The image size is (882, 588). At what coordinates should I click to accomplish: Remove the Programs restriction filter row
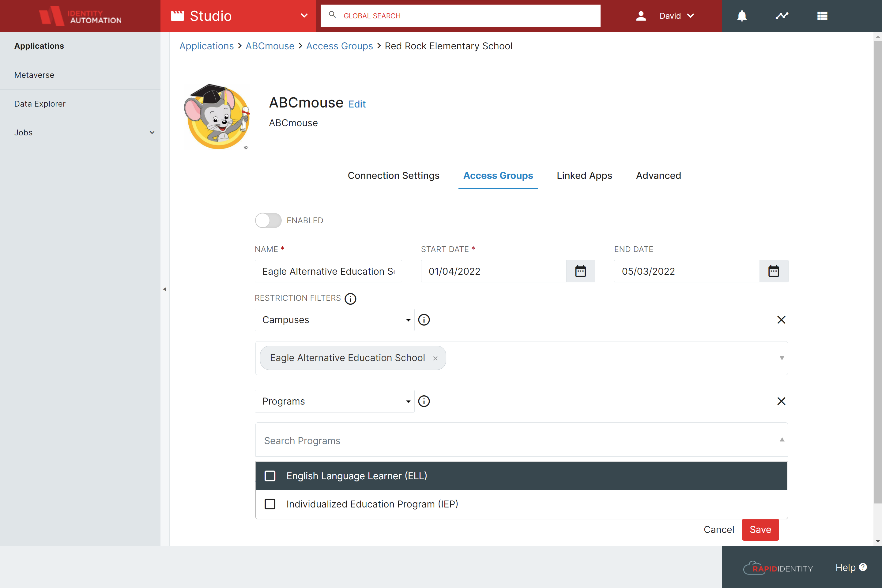point(781,401)
